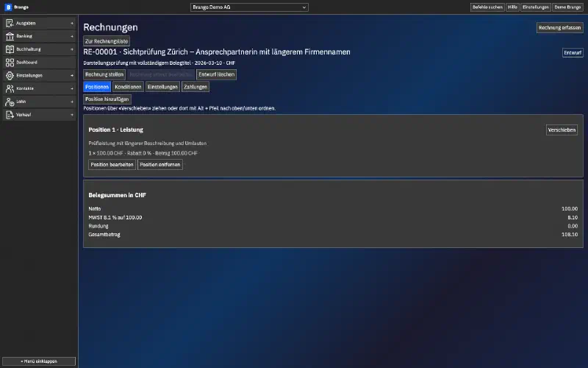This screenshot has height=368, width=588.
Task: Go back via Zur Rechnungsliste
Action: coord(107,41)
